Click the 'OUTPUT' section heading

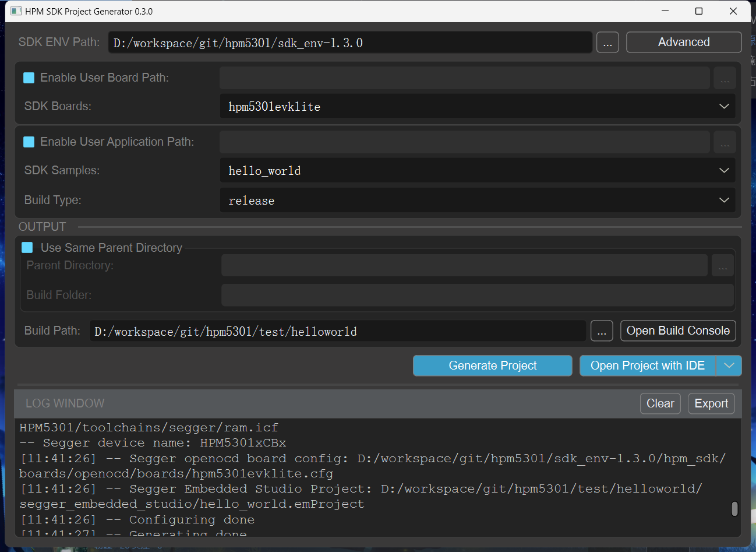[43, 227]
